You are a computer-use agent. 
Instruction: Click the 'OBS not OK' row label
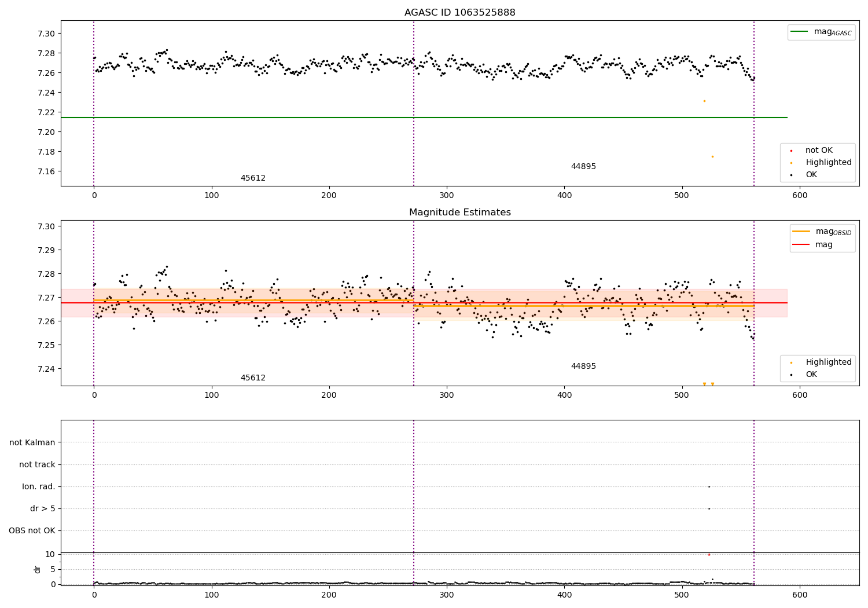(32, 531)
